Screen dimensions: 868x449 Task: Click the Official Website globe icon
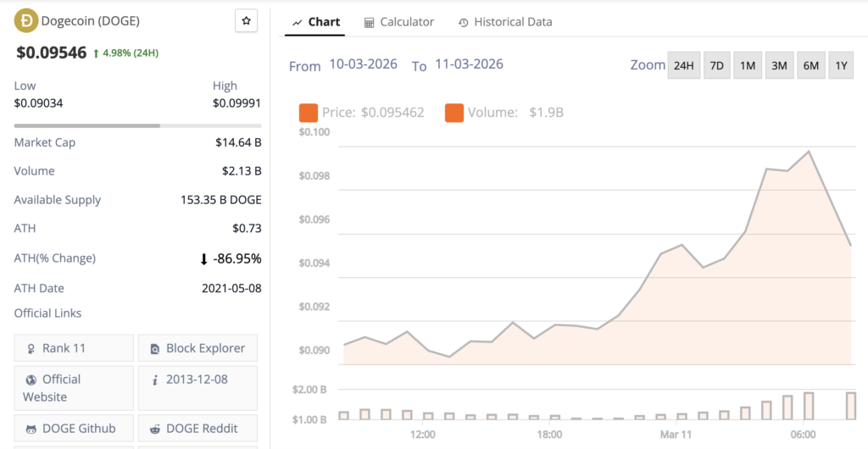31,380
